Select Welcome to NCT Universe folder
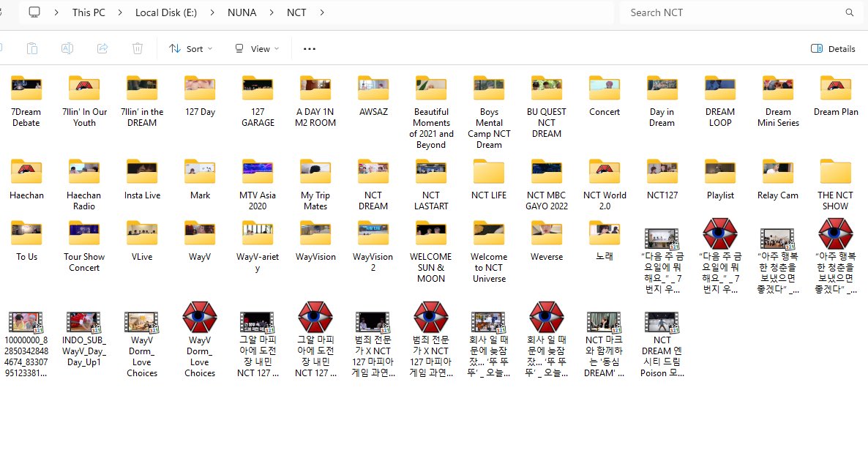The width and height of the screenshot is (868, 464). coord(489,252)
